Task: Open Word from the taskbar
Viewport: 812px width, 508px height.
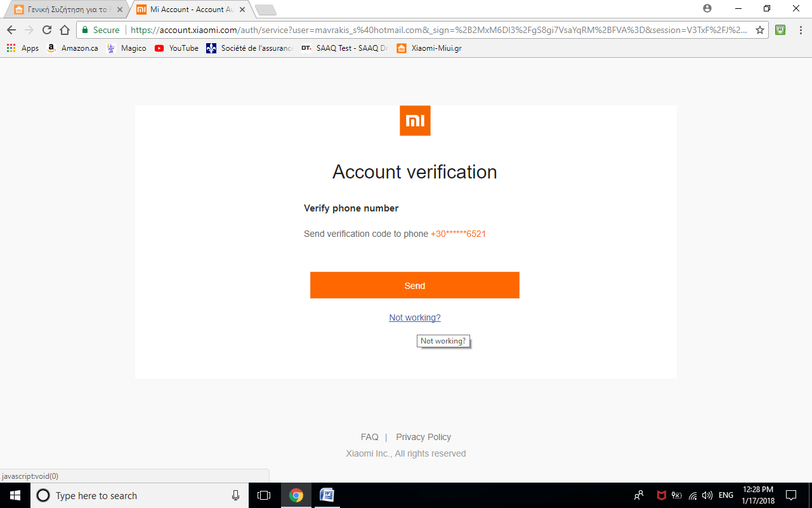Action: click(x=327, y=495)
